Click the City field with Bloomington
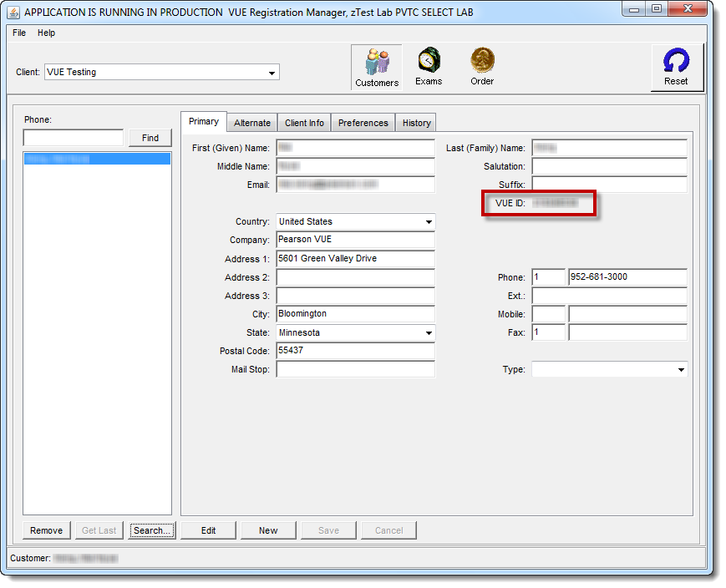The height and width of the screenshot is (588, 726). point(356,314)
